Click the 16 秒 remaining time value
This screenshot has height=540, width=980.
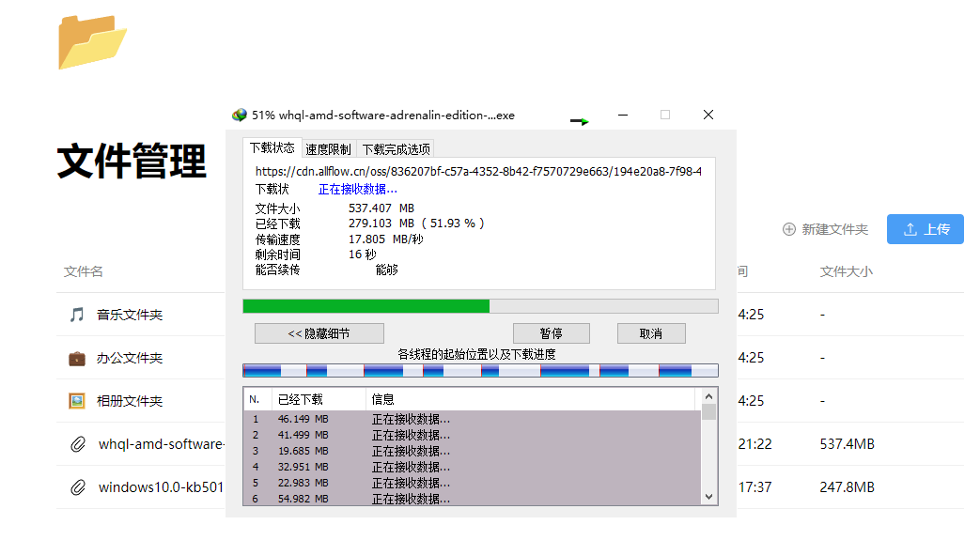[x=363, y=255]
